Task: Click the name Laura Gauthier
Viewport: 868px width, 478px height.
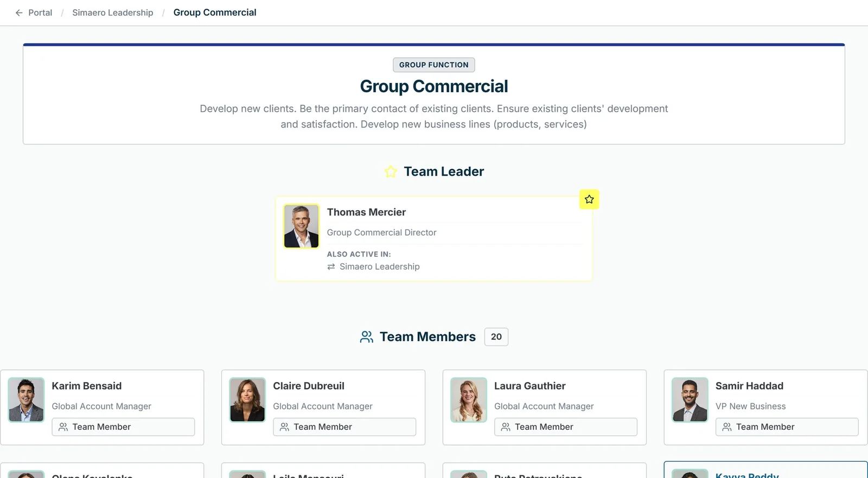Action: coord(530,386)
